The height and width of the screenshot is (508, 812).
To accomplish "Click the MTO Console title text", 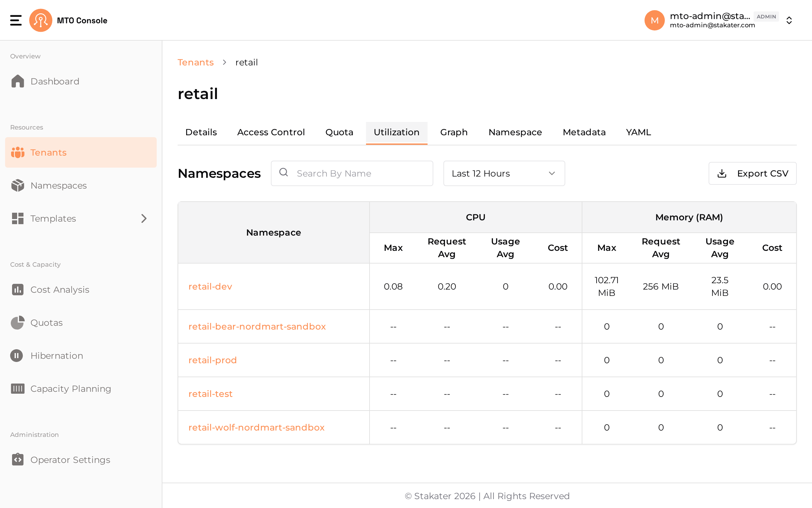I will pos(82,21).
